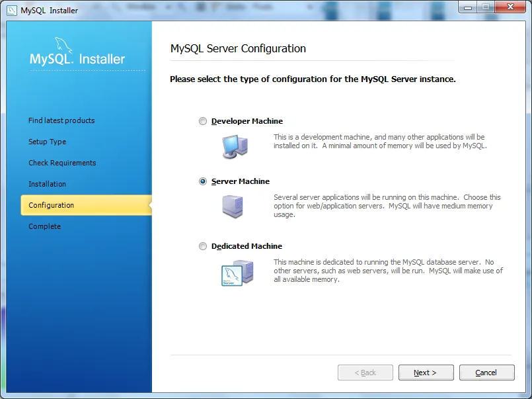532x399 pixels.
Task: Open the Complete step in sidebar
Action: pyautogui.click(x=44, y=226)
